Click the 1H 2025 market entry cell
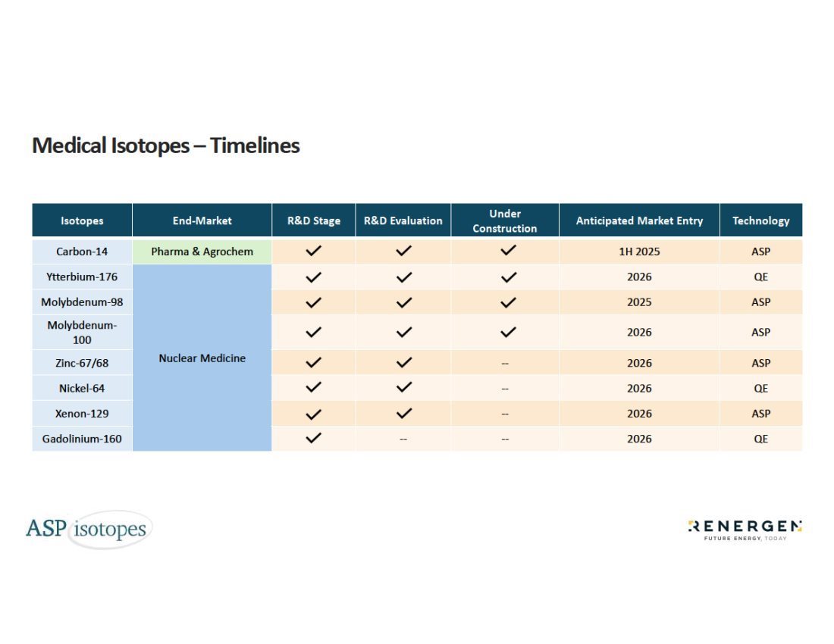Screen dimensions: 834x644 (x=639, y=252)
